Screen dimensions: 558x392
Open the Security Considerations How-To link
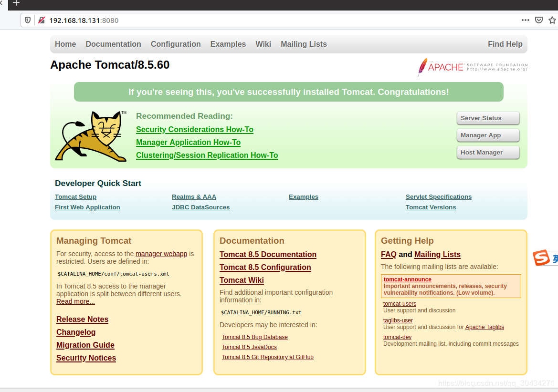click(195, 129)
